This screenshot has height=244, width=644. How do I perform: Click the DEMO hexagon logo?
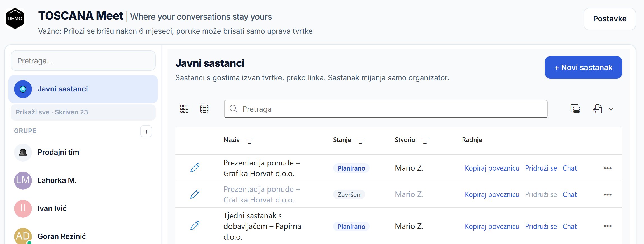coord(15,19)
